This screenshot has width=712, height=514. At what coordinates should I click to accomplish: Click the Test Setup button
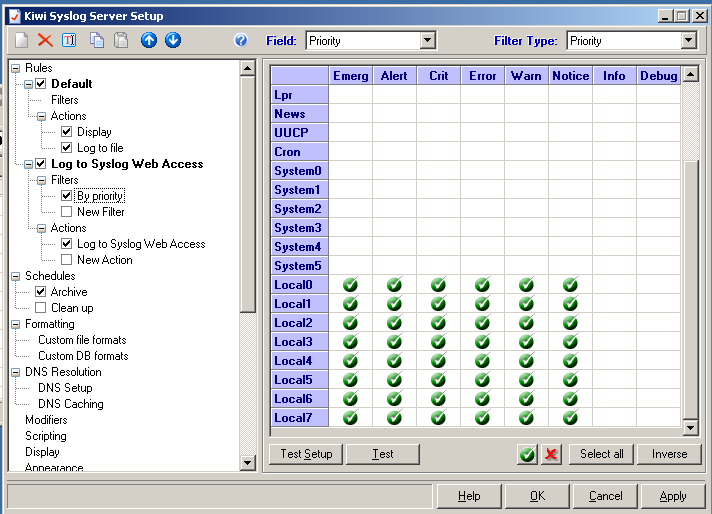point(306,454)
